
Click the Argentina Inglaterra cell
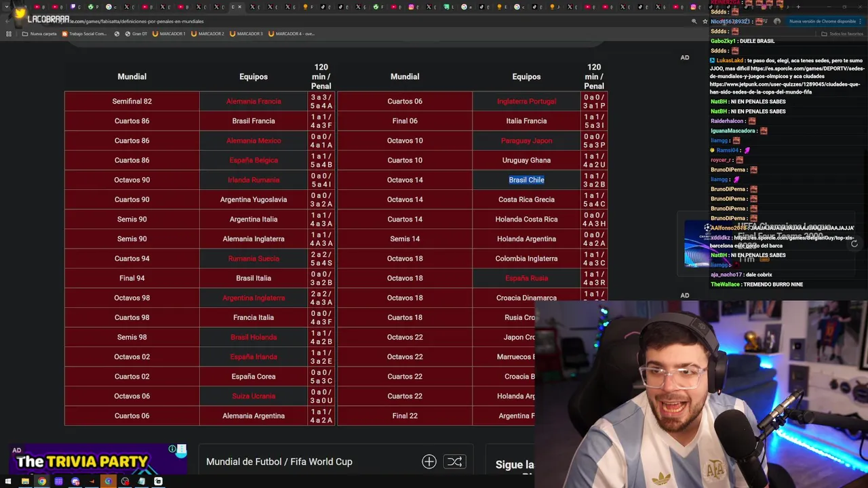point(254,298)
